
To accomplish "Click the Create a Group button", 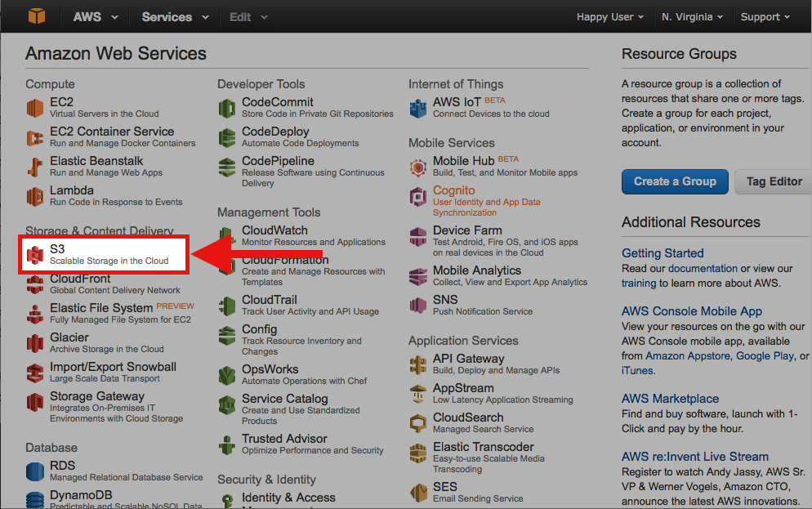I will pyautogui.click(x=675, y=181).
